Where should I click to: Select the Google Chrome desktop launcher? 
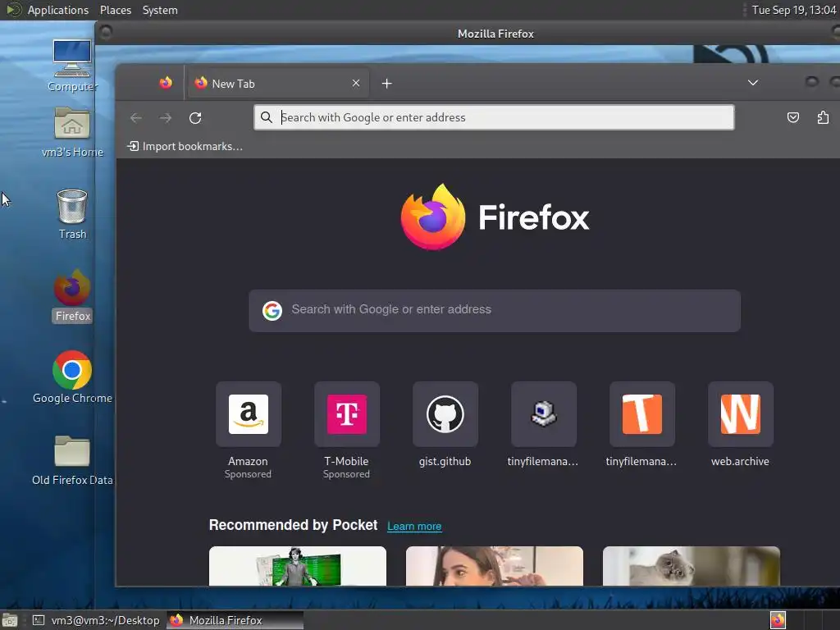[72, 377]
